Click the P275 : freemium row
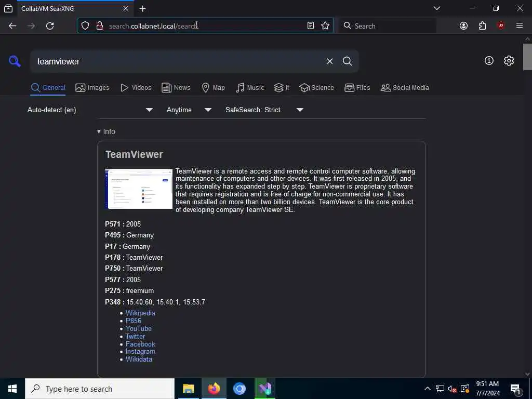Screen dimensions: 532x399 tap(129, 291)
